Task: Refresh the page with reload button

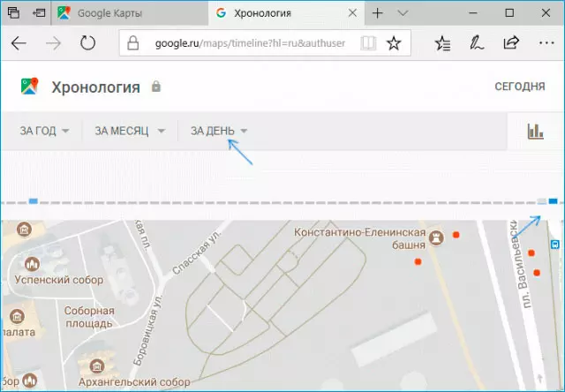Action: pyautogui.click(x=87, y=43)
